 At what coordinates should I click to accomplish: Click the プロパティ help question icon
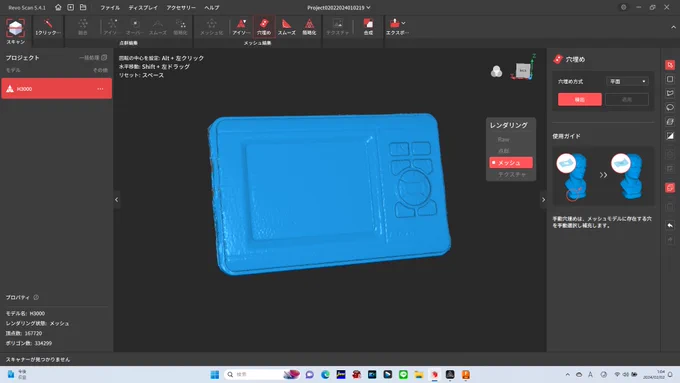click(x=36, y=298)
